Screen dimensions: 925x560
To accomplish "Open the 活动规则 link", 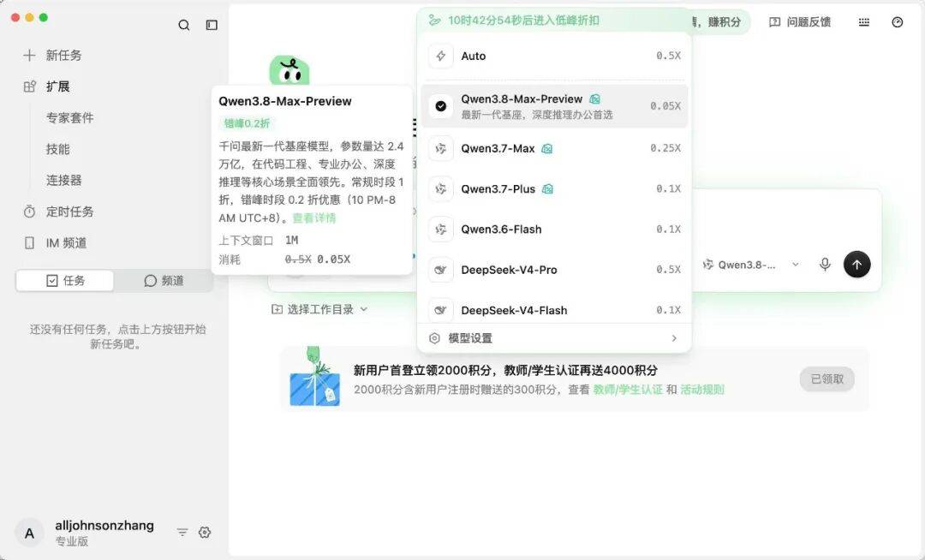I will tap(702, 390).
